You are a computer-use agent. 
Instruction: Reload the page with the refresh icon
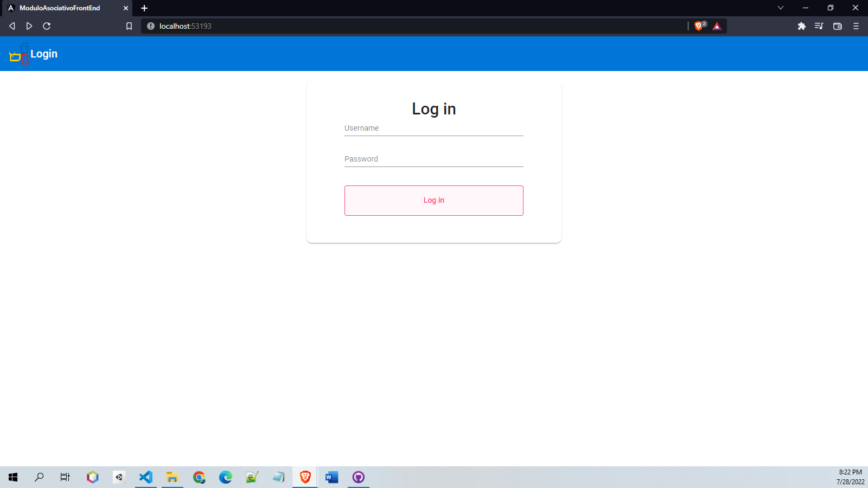47,26
